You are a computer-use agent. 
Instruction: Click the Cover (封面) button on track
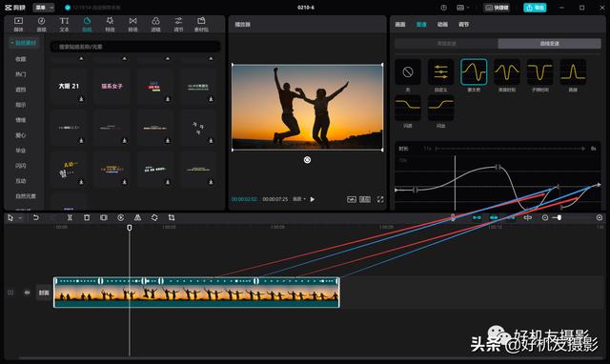pos(44,293)
